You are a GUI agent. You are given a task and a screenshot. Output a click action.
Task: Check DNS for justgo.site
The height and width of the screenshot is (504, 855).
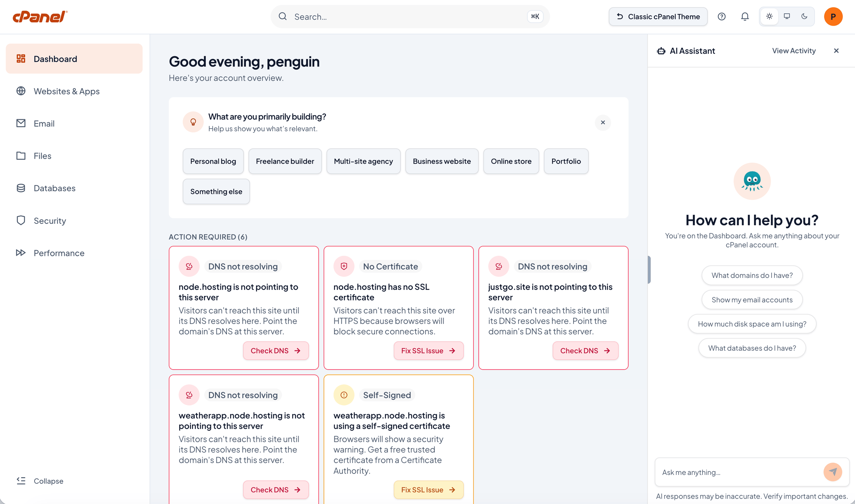click(585, 350)
